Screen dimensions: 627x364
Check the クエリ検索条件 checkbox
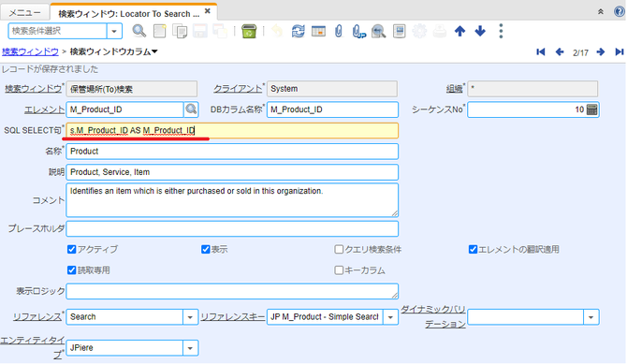pyautogui.click(x=339, y=250)
